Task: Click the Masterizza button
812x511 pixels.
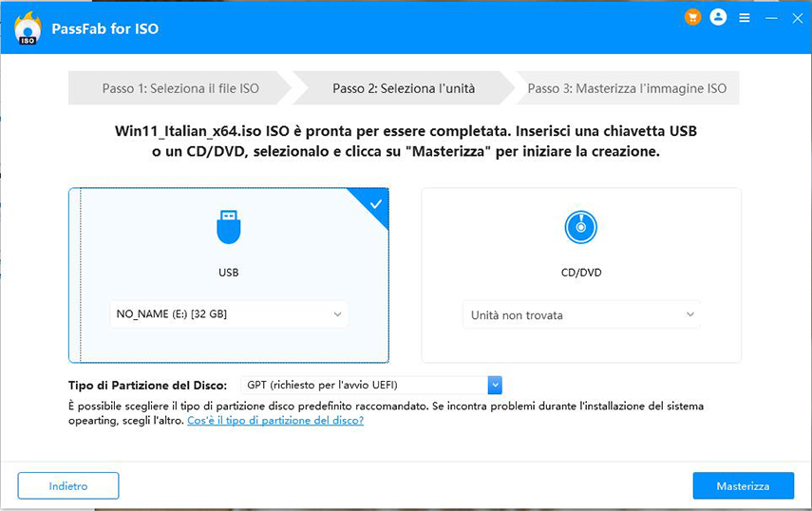Action: pyautogui.click(x=743, y=485)
